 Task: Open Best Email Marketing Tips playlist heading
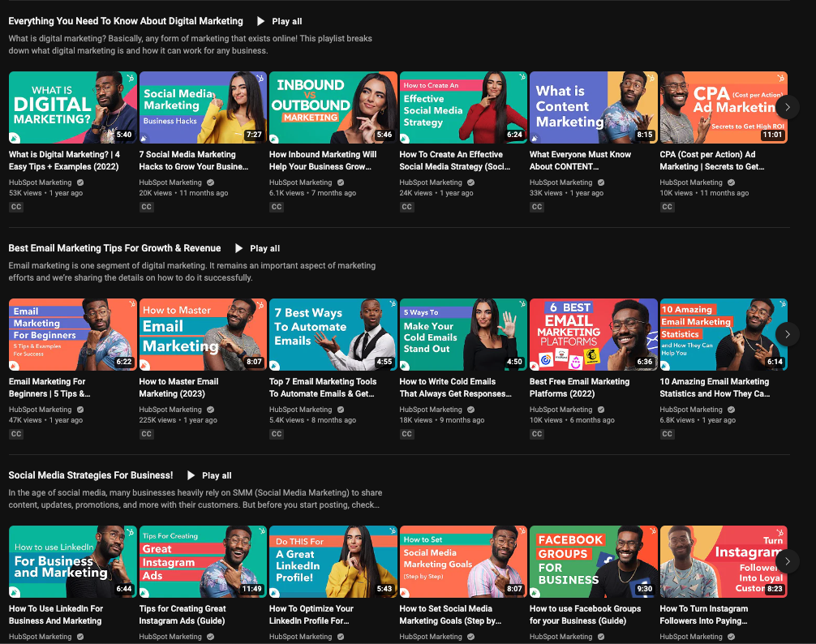[114, 248]
